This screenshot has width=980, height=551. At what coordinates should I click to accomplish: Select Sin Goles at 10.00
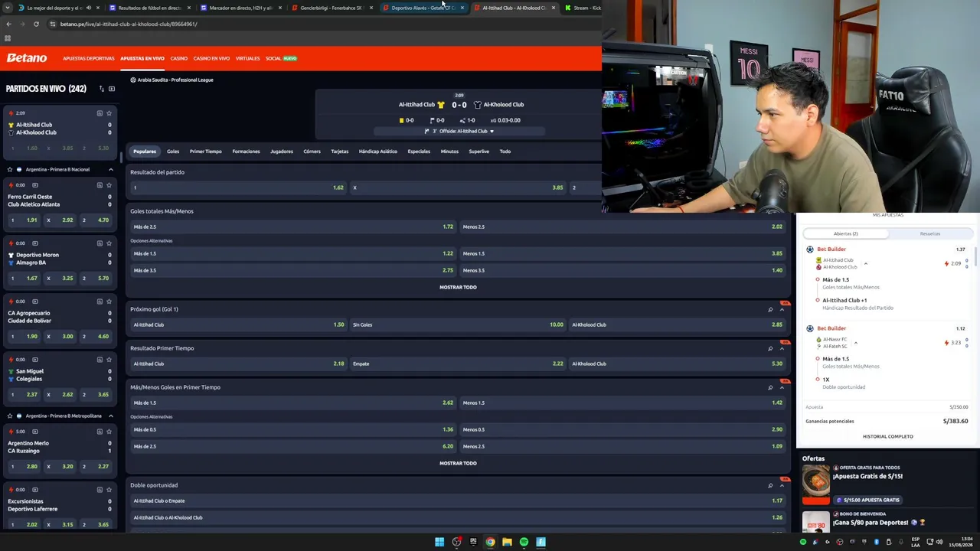click(458, 324)
